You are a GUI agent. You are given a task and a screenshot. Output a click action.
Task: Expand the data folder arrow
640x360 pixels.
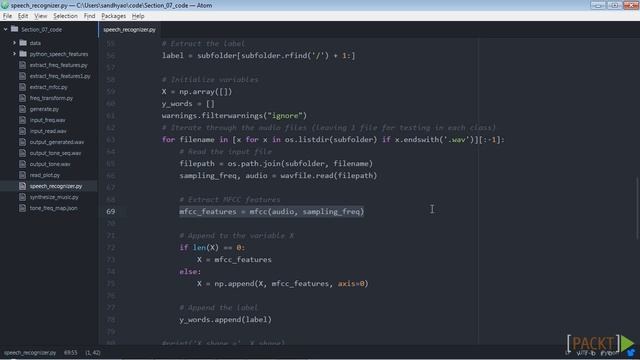pos(14,43)
